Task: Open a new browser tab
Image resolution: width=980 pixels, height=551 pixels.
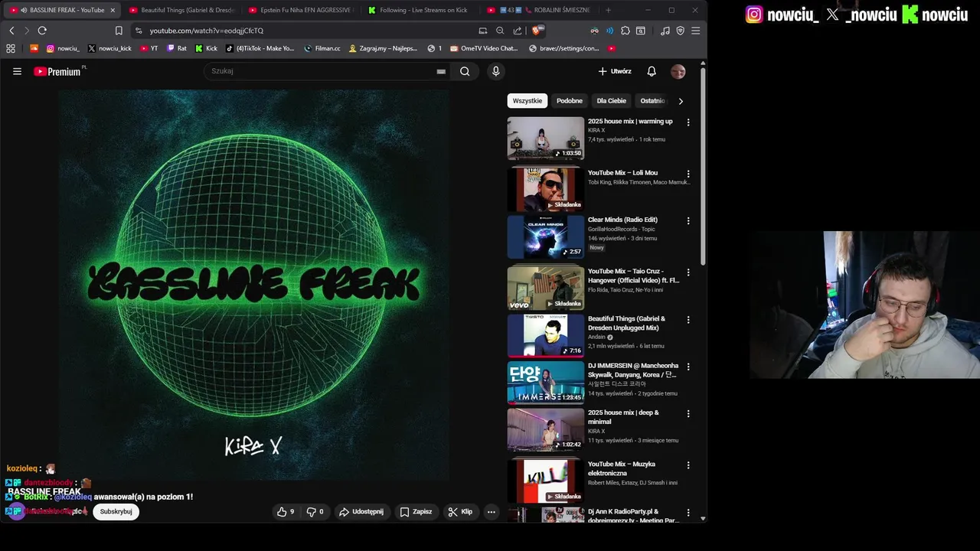Action: tap(609, 10)
